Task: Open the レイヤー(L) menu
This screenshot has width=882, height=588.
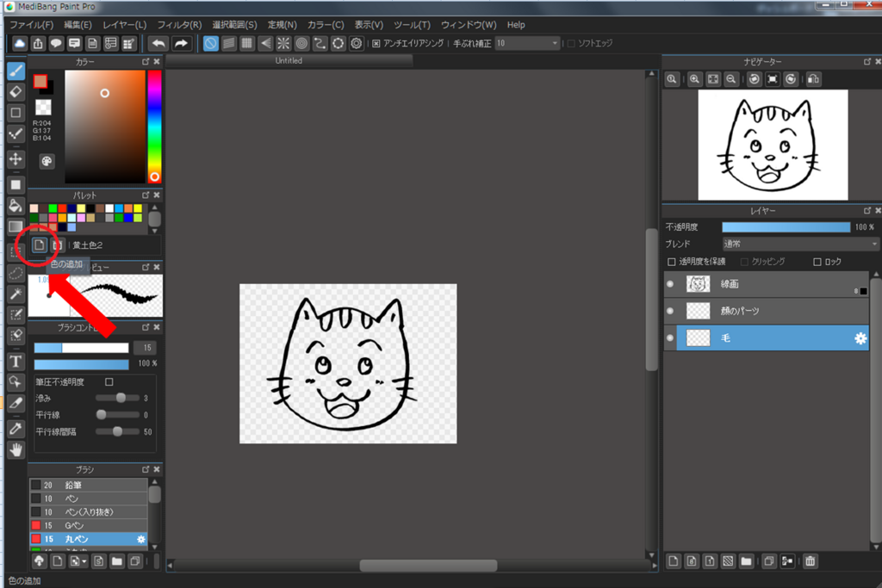Action: pos(124,25)
